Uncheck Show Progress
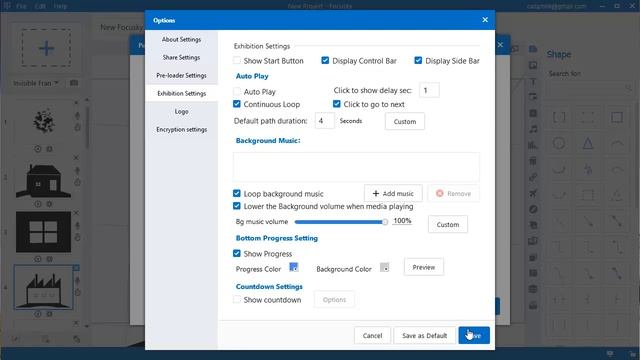 tap(237, 253)
